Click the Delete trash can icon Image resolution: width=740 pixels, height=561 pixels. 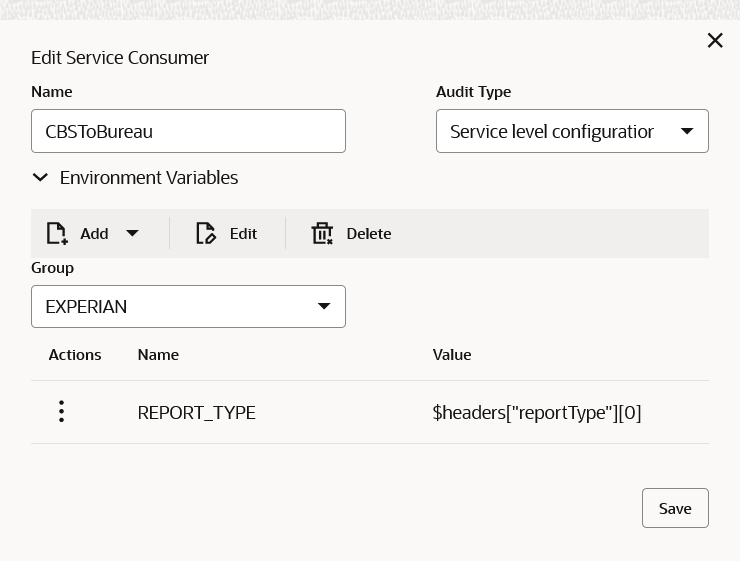[x=322, y=234]
